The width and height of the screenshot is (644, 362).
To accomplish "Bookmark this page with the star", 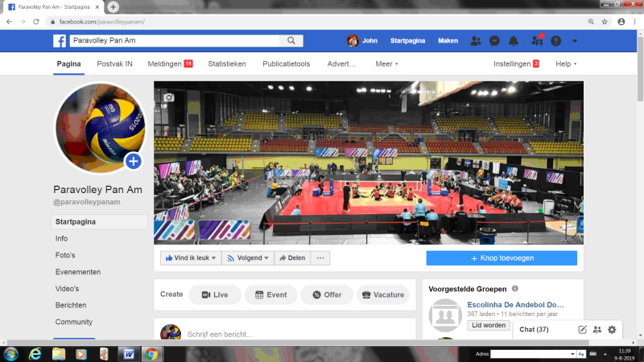I will 605,22.
